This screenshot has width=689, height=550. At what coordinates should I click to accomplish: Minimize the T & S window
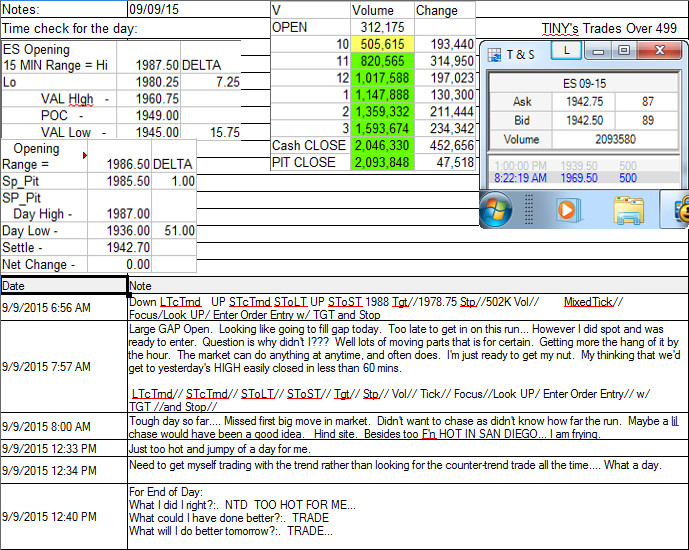598,51
